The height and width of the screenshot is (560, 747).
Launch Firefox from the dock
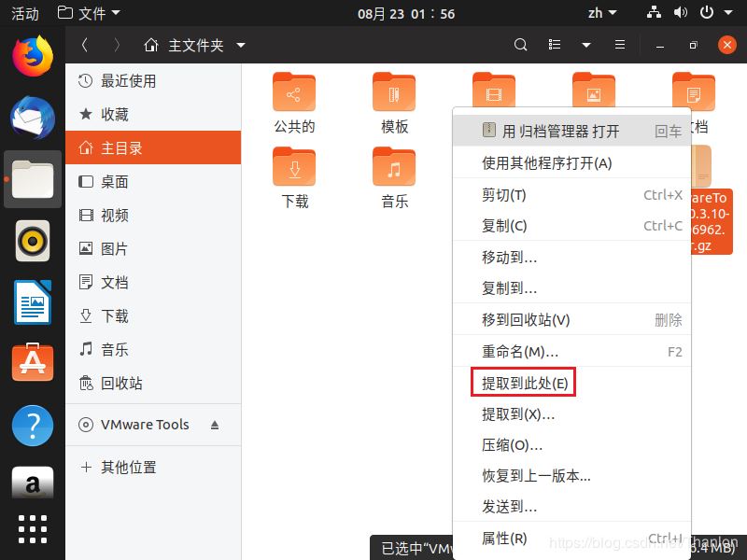[33, 55]
